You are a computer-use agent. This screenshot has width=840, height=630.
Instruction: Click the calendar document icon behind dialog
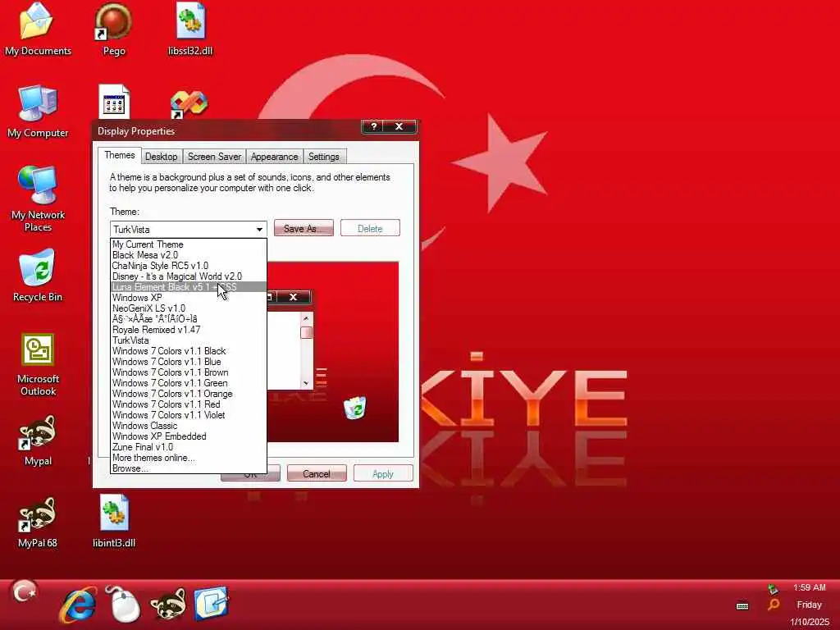tap(113, 101)
